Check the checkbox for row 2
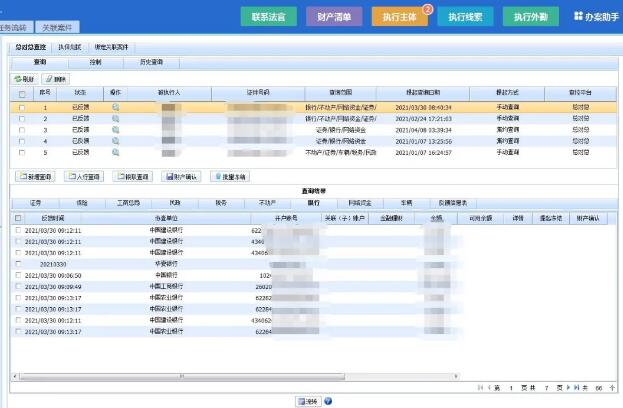Image resolution: width=623 pixels, height=408 pixels. click(x=22, y=118)
